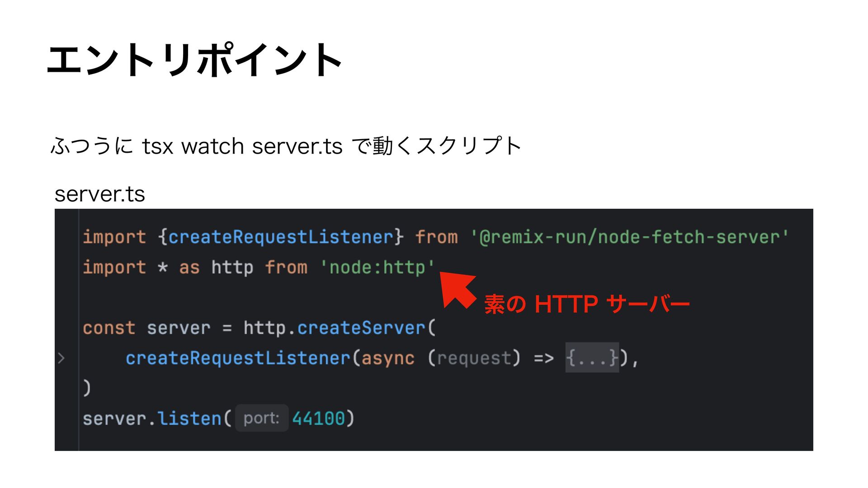Click the server.listen method name
The image size is (868, 488).
pyautogui.click(x=189, y=418)
